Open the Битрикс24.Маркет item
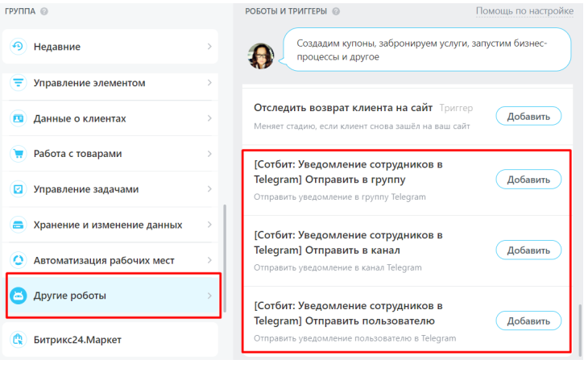 110,340
